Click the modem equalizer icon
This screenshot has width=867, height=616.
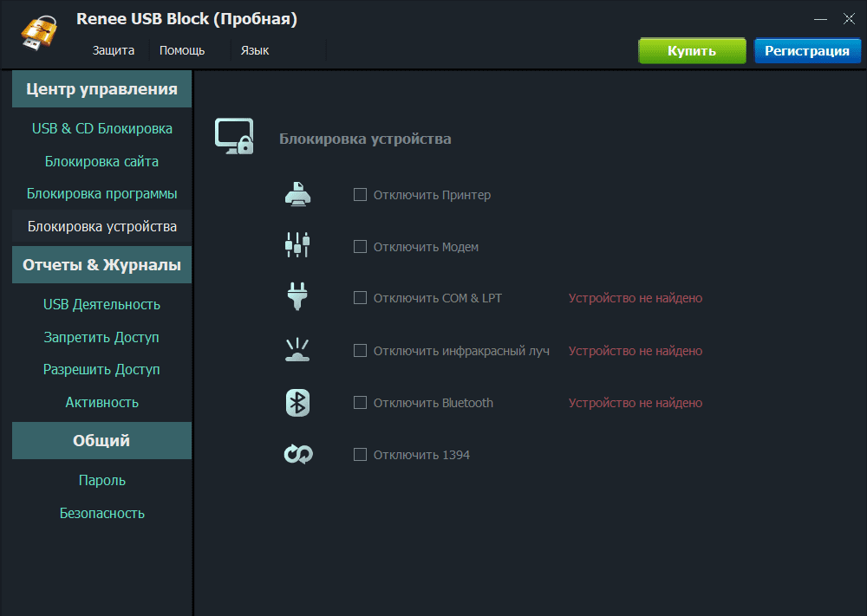coord(297,245)
